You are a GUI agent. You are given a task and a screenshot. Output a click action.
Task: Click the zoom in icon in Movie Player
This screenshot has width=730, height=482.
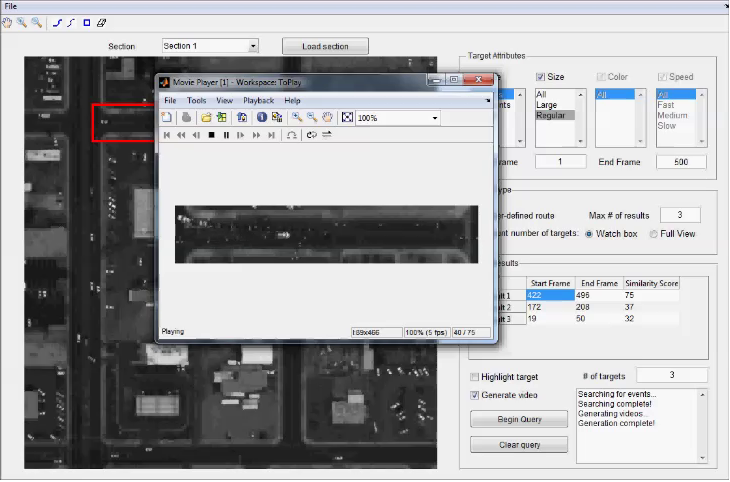point(297,117)
